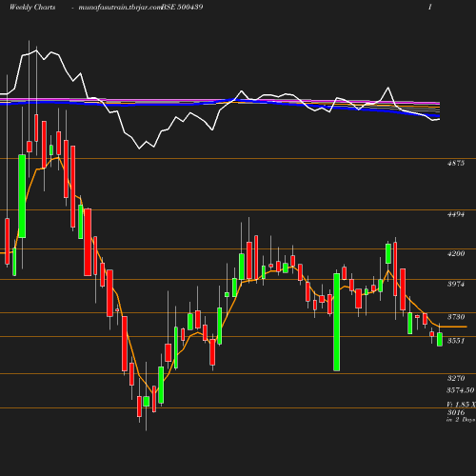The height and width of the screenshot is (476, 476).
Task: Click the last green candle near 3551
Action: [x=440, y=339]
